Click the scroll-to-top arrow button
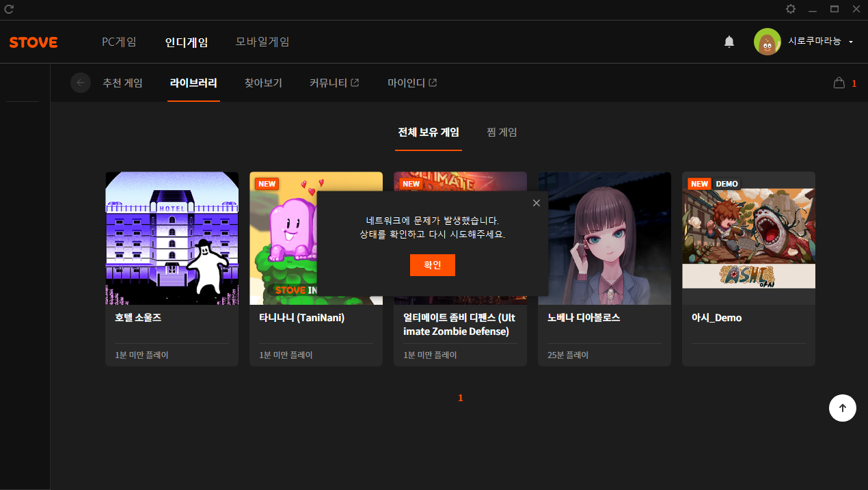The width and height of the screenshot is (868, 490). click(x=842, y=408)
